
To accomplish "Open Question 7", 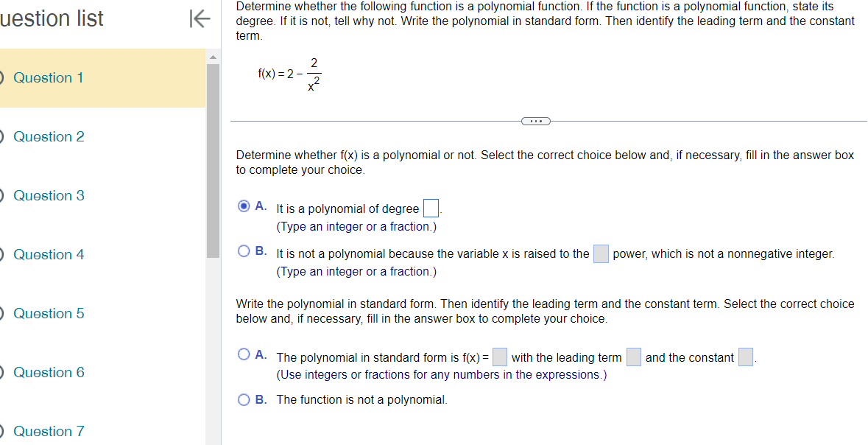I will pyautogui.click(x=49, y=431).
